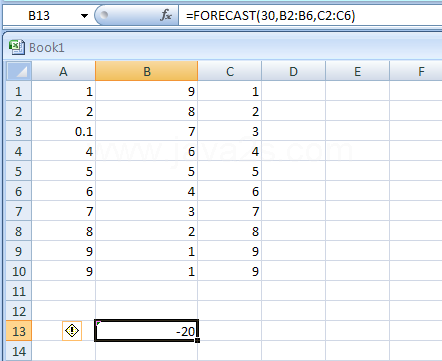Select row 10 header

(x=19, y=271)
